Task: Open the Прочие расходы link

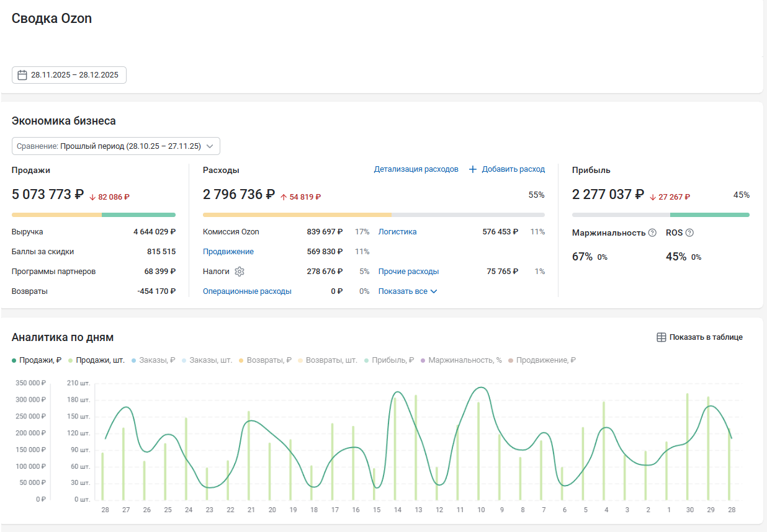Action: tap(408, 272)
